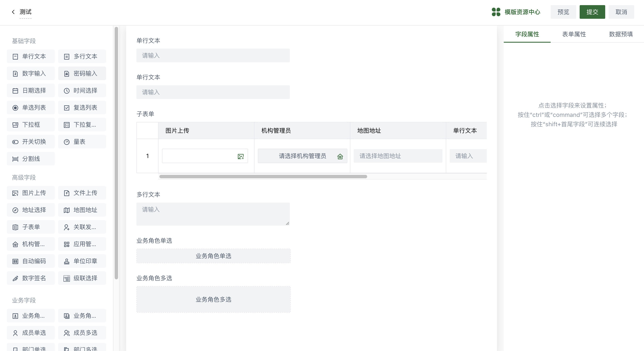Open the 模版资源中心 link
The height and width of the screenshot is (351, 644).
[522, 12]
